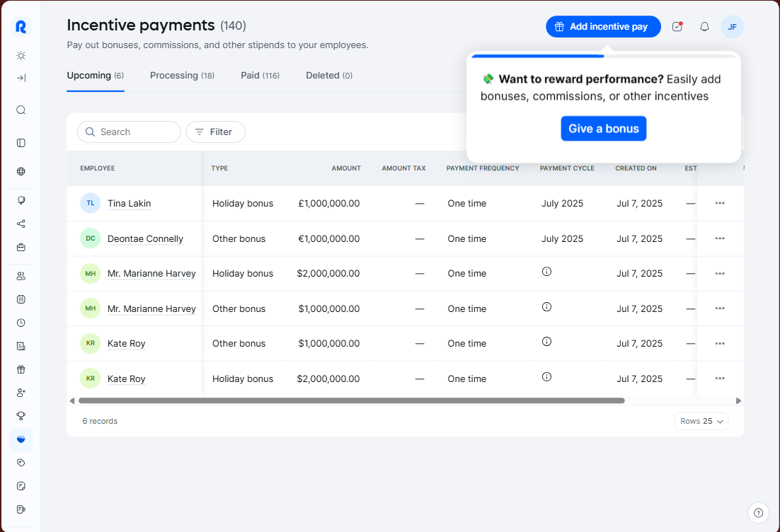Open the note document icon in sidebar

pos(21,486)
